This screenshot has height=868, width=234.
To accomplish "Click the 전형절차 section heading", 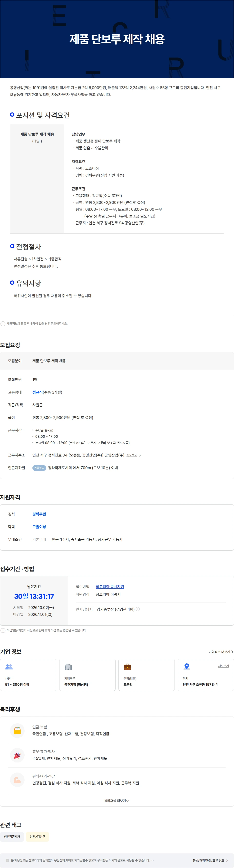I will 29,247.
